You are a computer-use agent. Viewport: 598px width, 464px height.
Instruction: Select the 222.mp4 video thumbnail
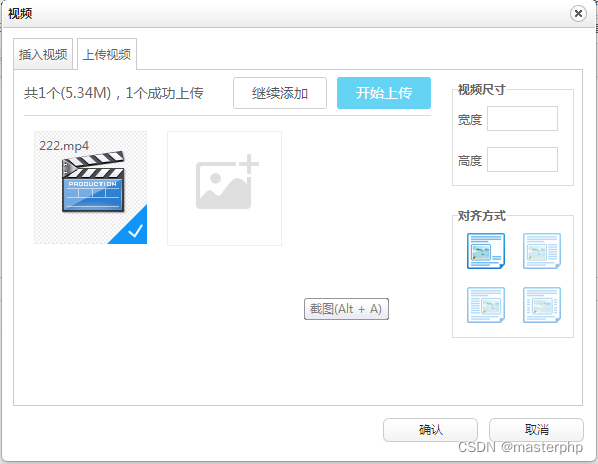[x=91, y=188]
